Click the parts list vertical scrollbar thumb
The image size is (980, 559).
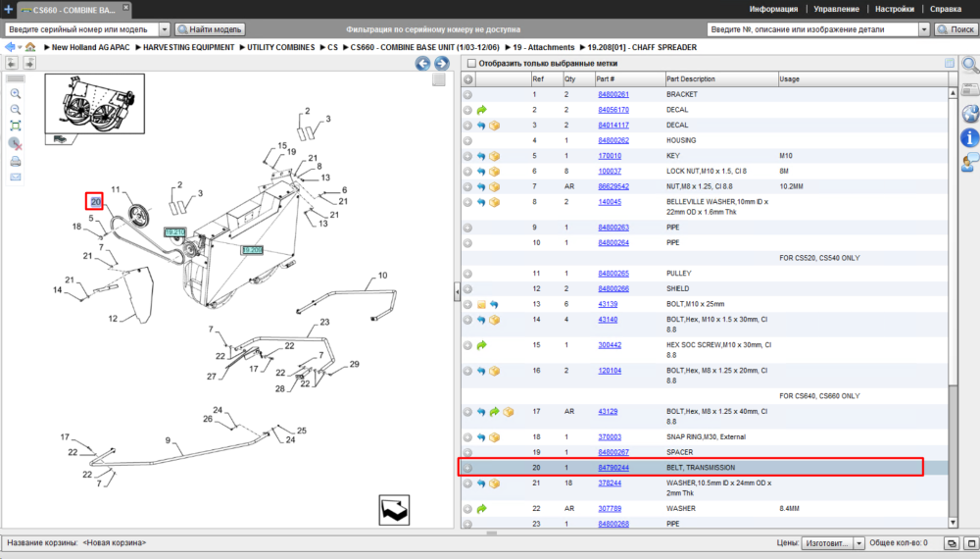point(953,240)
